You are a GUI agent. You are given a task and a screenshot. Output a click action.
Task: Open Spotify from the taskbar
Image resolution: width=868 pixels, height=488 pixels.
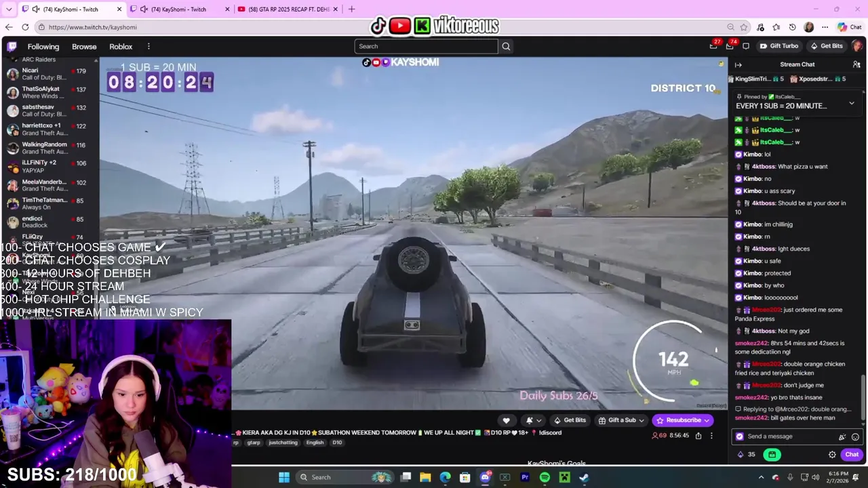[x=545, y=477]
